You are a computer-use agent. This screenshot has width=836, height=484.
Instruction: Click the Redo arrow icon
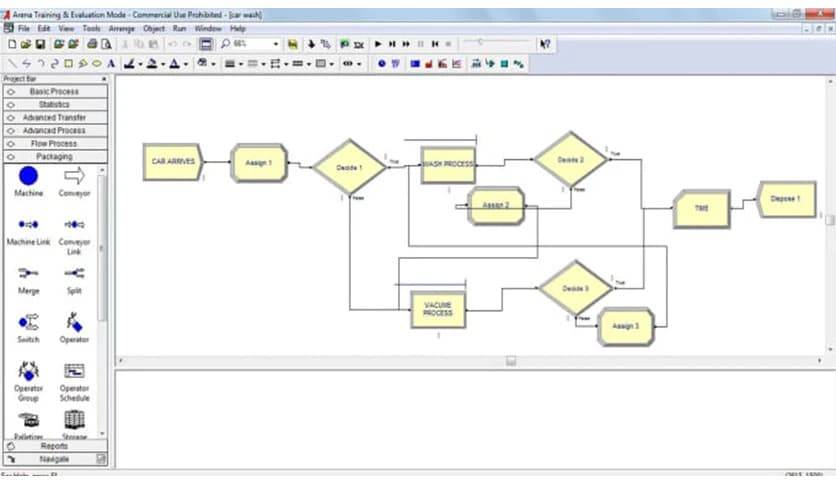pyautogui.click(x=187, y=44)
